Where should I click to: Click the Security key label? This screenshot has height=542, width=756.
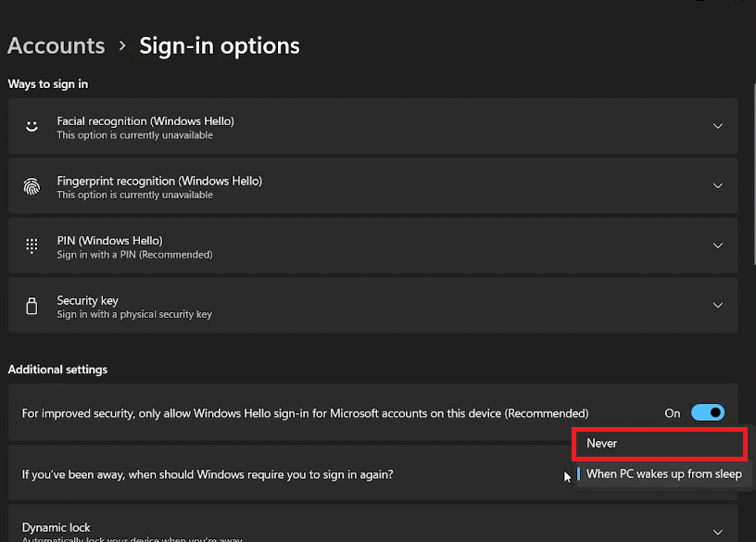[x=88, y=300]
